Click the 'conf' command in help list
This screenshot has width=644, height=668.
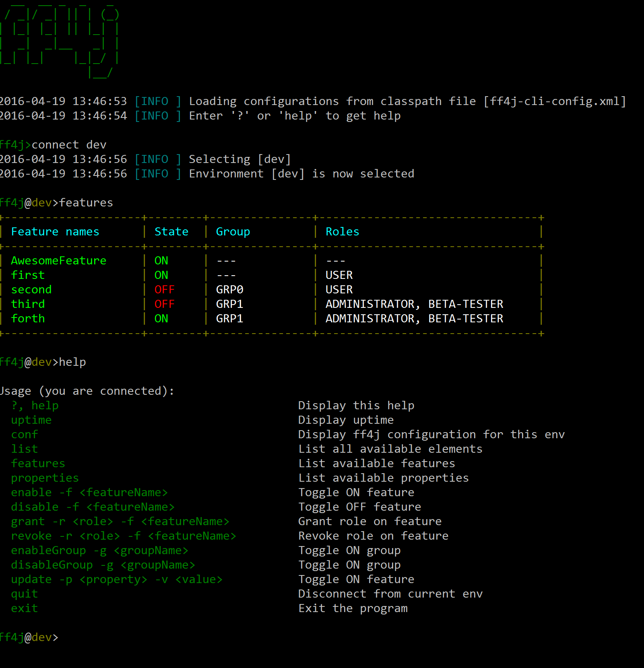[x=25, y=435]
